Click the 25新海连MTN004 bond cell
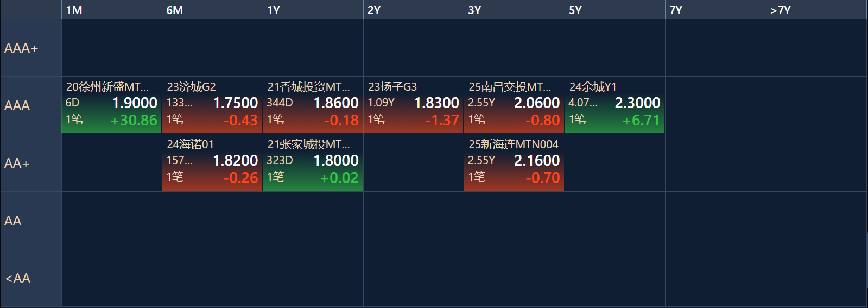 (x=514, y=162)
